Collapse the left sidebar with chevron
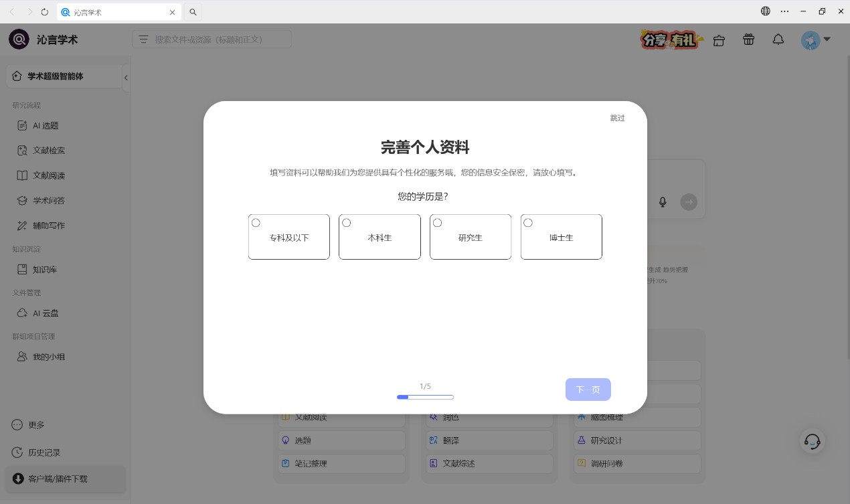The height and width of the screenshot is (504, 850). click(126, 78)
